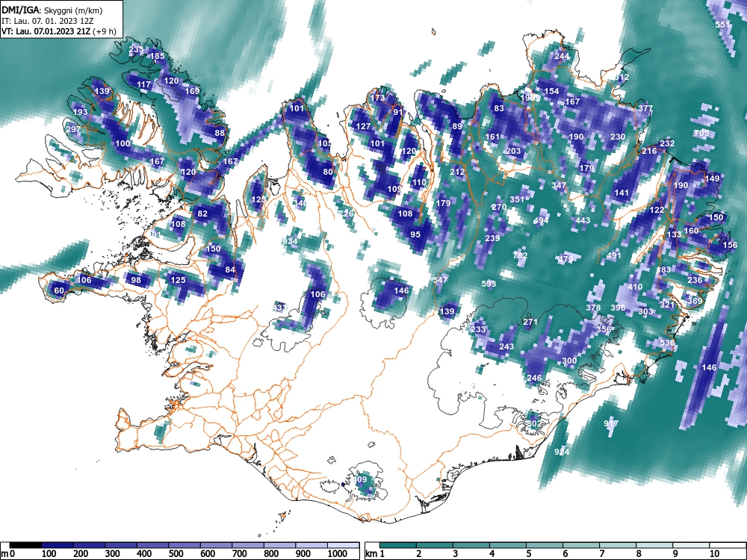Viewport: 747px width, 560px height.
Task: Click the visibility value '95'
Action: [x=415, y=234]
